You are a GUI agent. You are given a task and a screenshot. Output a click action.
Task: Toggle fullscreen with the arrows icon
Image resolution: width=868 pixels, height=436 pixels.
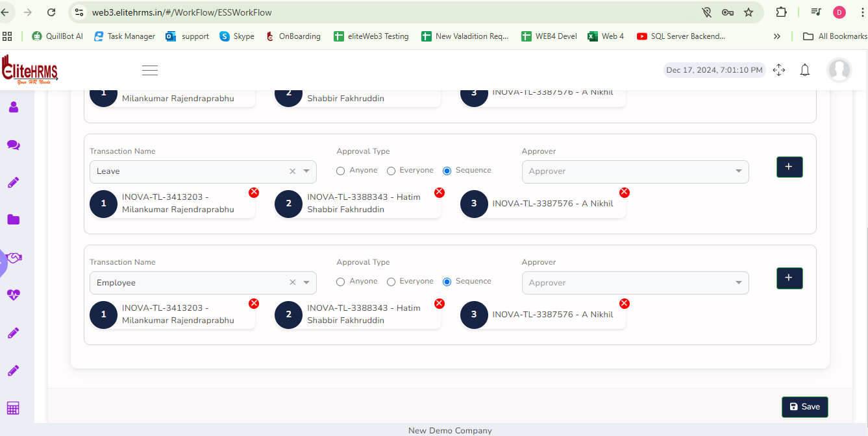[779, 70]
